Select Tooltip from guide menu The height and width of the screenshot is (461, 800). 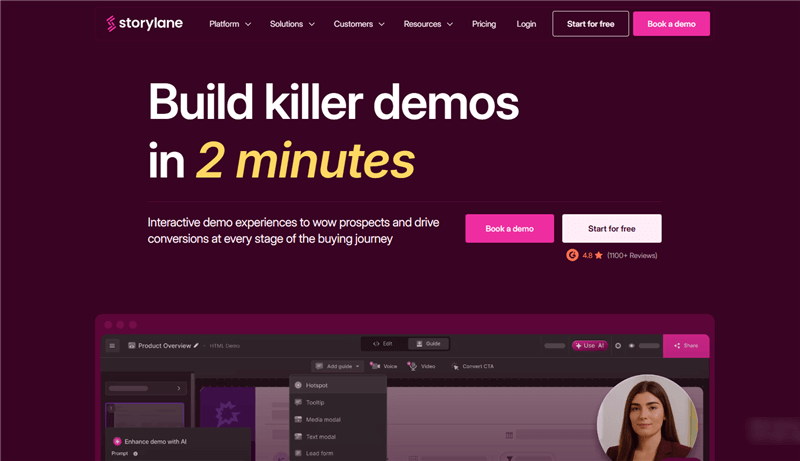338,402
